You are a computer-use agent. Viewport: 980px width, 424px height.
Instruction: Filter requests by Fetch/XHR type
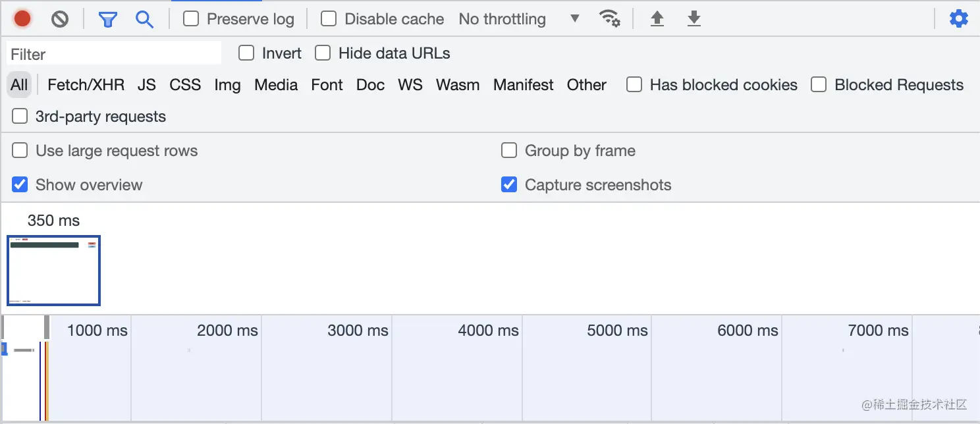coord(86,85)
